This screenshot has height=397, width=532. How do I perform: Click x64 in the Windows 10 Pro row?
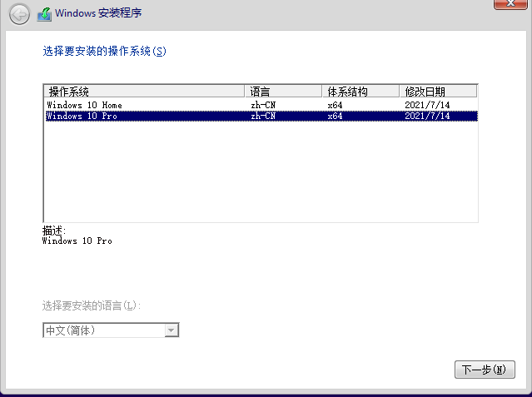pyautogui.click(x=335, y=116)
